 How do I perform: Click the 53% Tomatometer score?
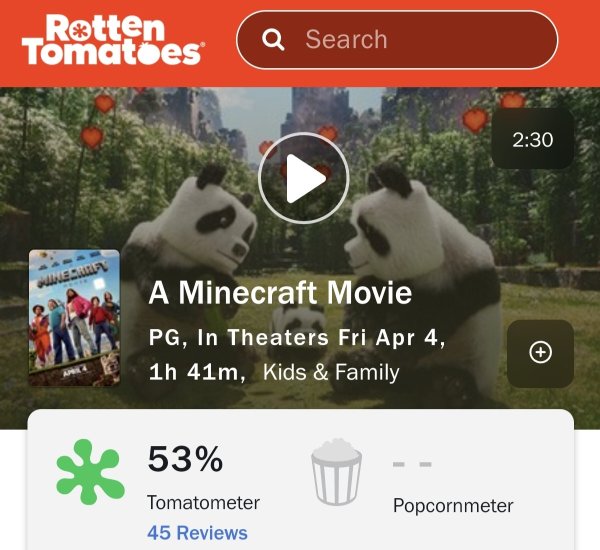(x=185, y=459)
